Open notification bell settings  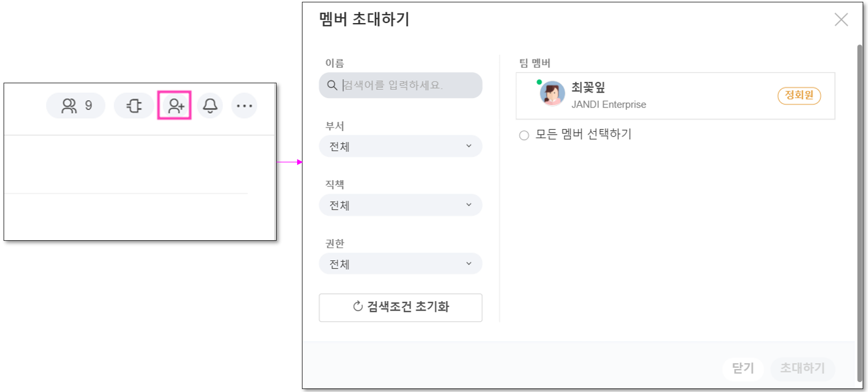pyautogui.click(x=210, y=106)
